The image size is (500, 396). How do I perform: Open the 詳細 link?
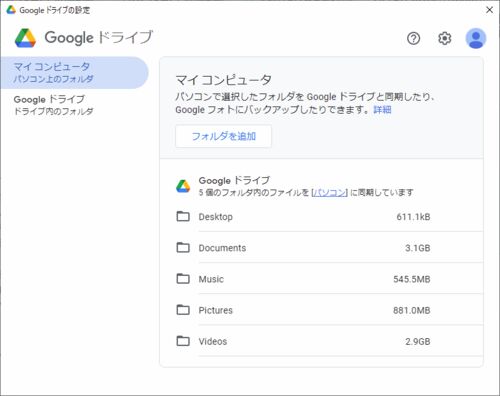(x=382, y=110)
